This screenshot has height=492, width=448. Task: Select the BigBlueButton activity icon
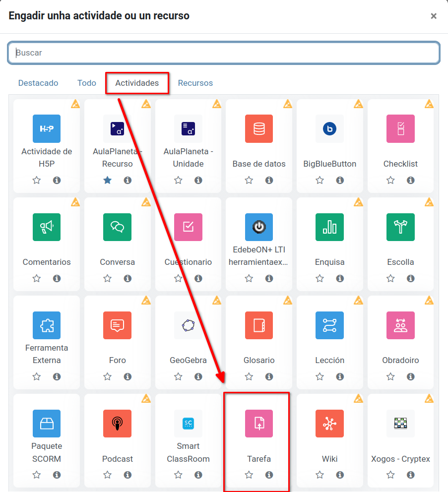[x=329, y=129]
